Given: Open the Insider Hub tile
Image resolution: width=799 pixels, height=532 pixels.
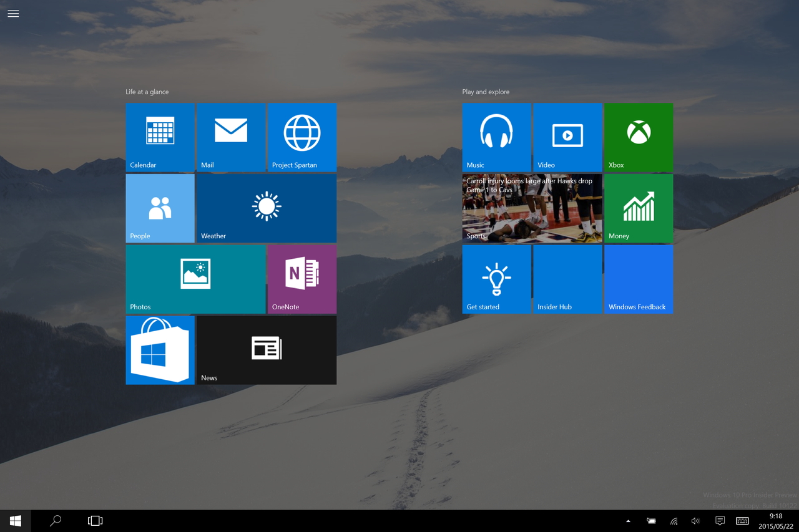Looking at the screenshot, I should [x=567, y=279].
